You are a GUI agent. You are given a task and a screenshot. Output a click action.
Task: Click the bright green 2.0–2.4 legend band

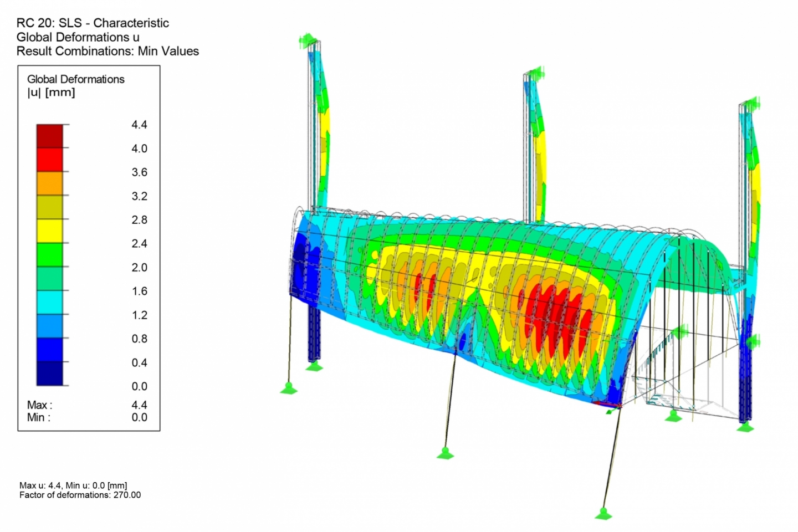[50, 255]
